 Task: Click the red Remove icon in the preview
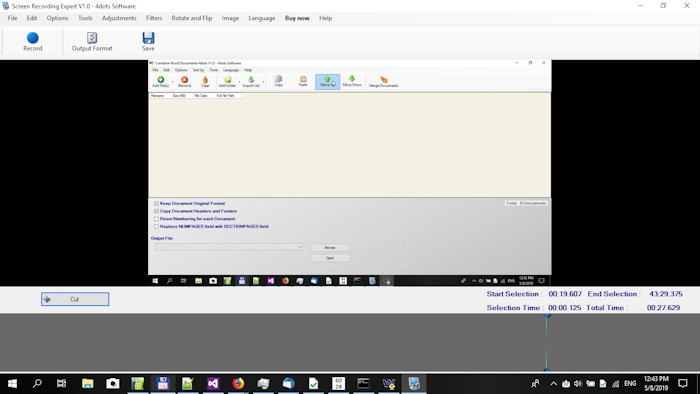coord(184,80)
